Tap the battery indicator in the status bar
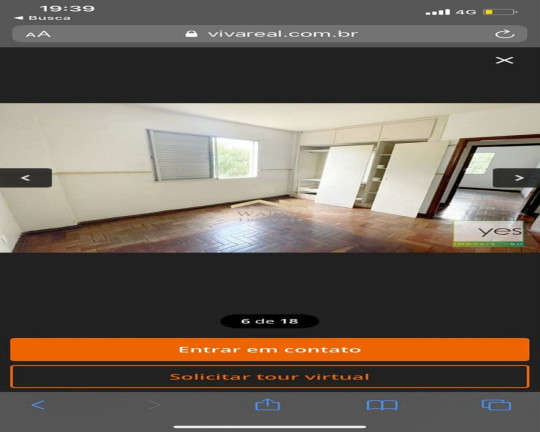This screenshot has width=540, height=432. click(x=500, y=12)
